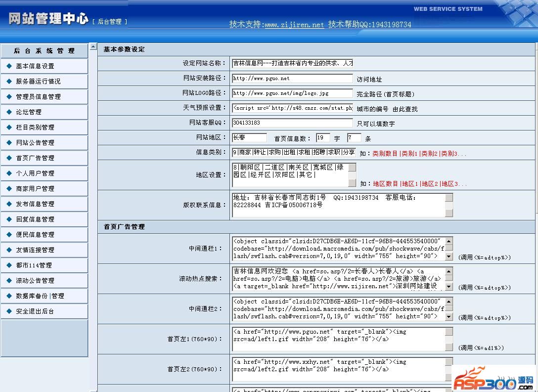Click inside the 中间通栏1 code textarea
The height and width of the screenshot is (392, 538).
pyautogui.click(x=339, y=249)
